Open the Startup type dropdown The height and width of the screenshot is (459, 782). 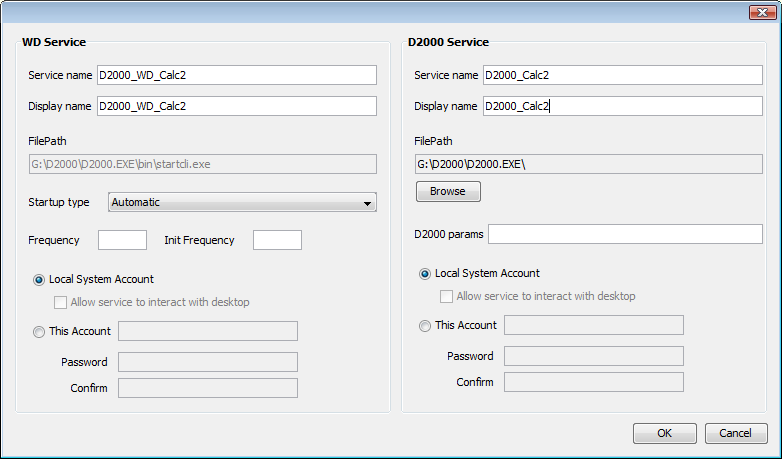(241, 203)
